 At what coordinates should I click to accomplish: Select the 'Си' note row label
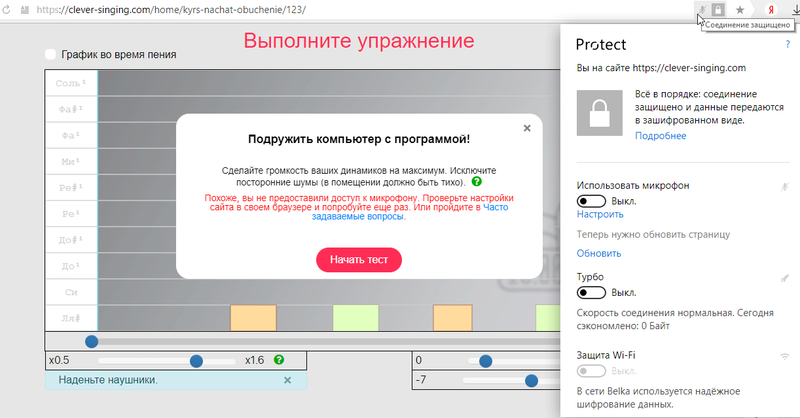[x=71, y=292]
